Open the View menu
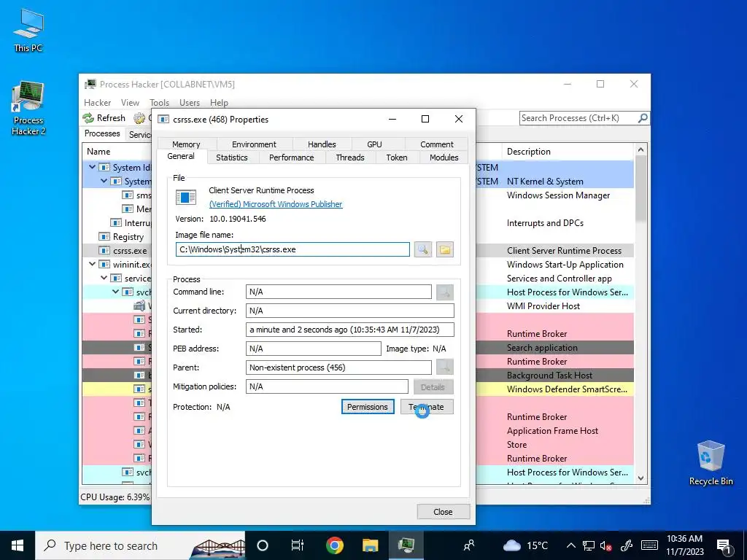The image size is (747, 560). pyautogui.click(x=130, y=102)
